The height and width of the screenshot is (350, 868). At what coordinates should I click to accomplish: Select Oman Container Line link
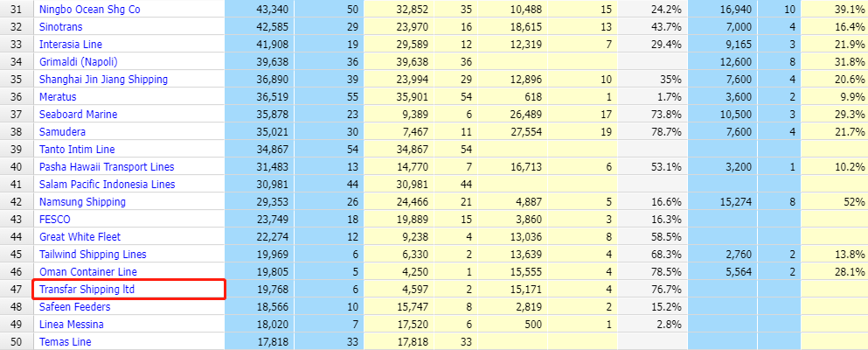point(89,272)
